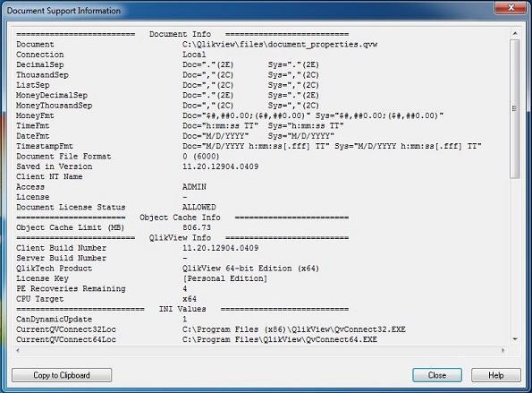Click the MoneyDecimalSep label
Image resolution: width=532 pixels, height=393 pixels.
tap(52, 96)
